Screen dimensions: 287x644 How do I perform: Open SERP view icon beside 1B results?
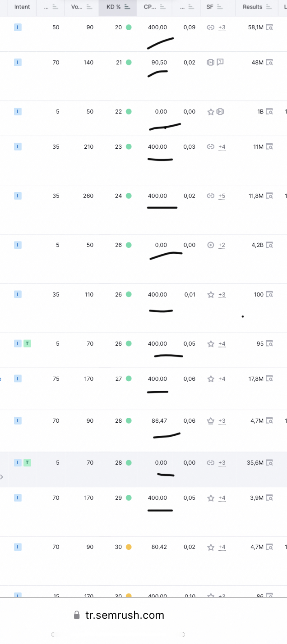click(269, 111)
